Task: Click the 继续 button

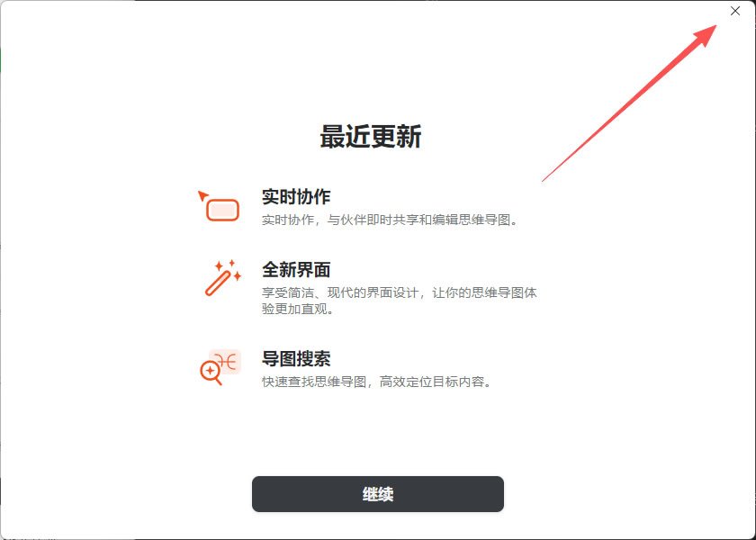Action: tap(377, 494)
